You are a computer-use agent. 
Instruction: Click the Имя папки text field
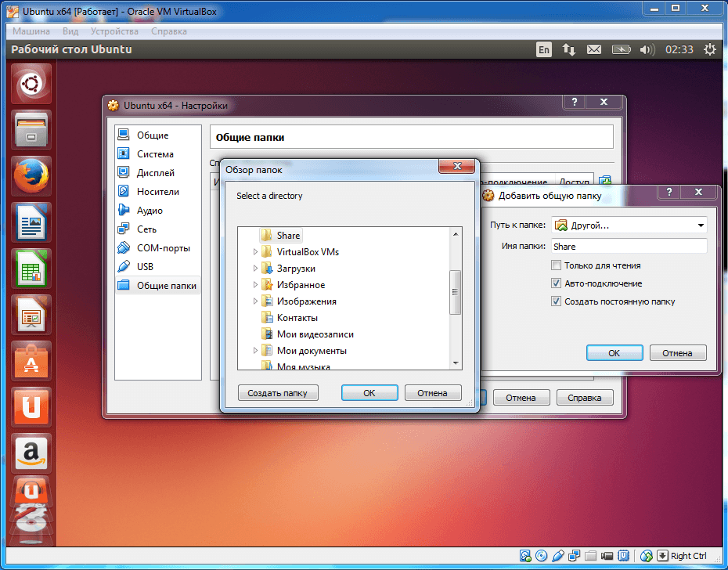click(x=629, y=246)
